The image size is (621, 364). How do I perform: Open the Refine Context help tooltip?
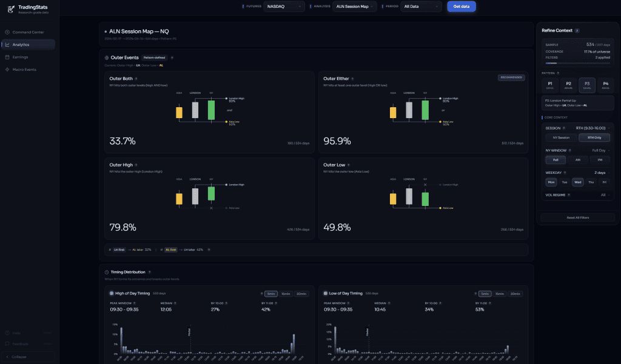pyautogui.click(x=577, y=31)
